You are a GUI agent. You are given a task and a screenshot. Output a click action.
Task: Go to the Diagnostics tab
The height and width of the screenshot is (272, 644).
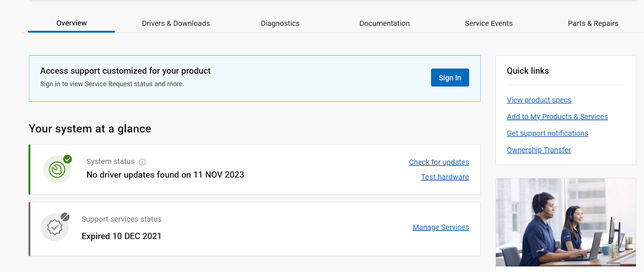click(x=280, y=23)
